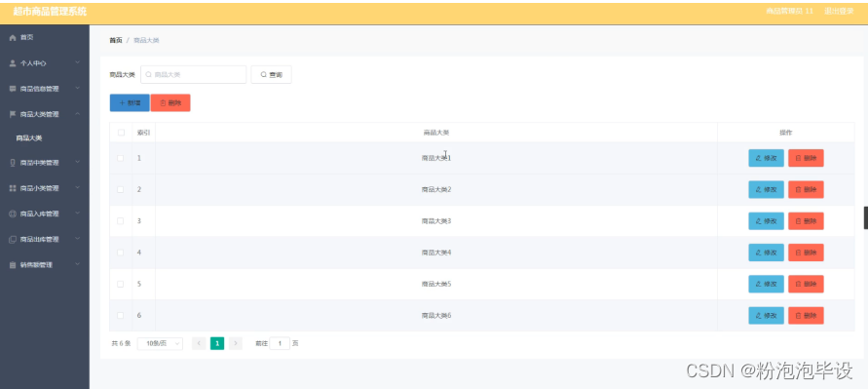Viewport: 868px width, 389px height.
Task: Click the cell text 商品大类5
Action: [436, 284]
